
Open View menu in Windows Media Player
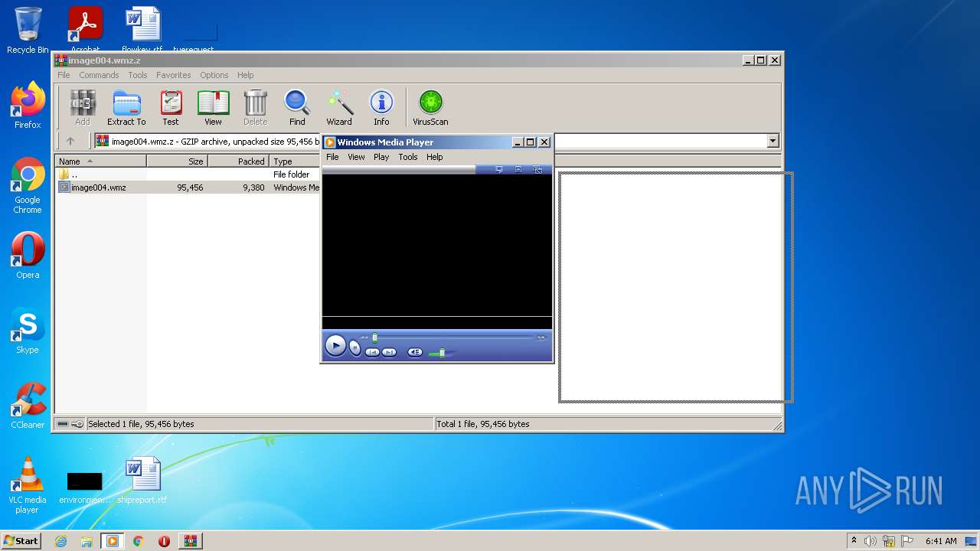click(x=357, y=157)
